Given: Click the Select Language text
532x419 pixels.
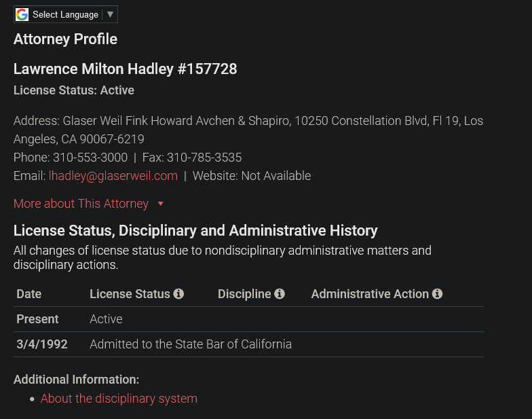Looking at the screenshot, I should 64,14.
